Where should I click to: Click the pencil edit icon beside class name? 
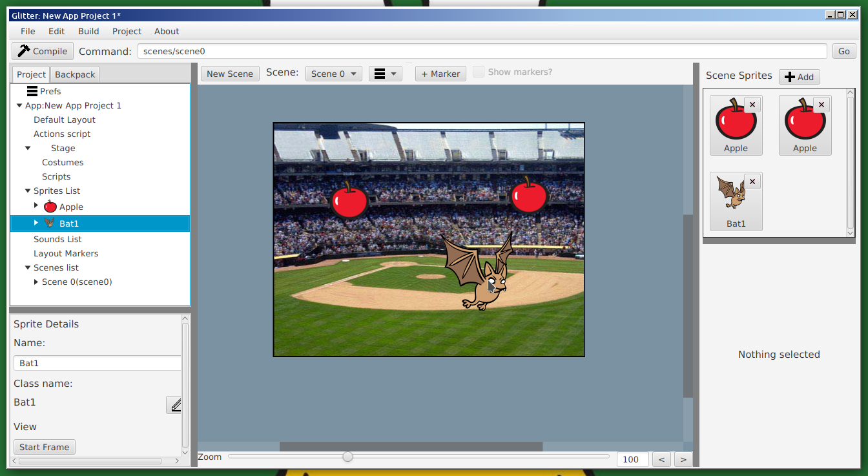click(174, 405)
